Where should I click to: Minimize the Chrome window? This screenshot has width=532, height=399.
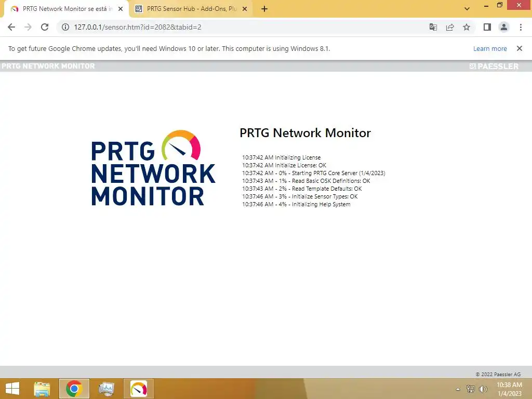coord(486,5)
